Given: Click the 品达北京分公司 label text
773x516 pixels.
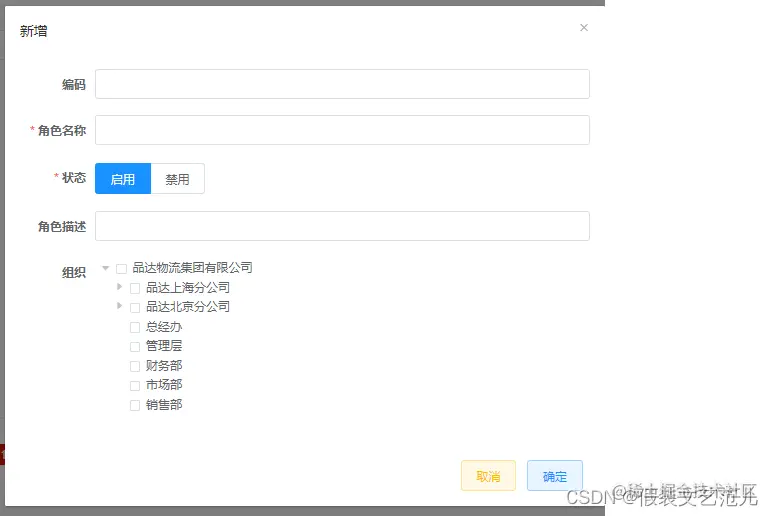Looking at the screenshot, I should (188, 307).
